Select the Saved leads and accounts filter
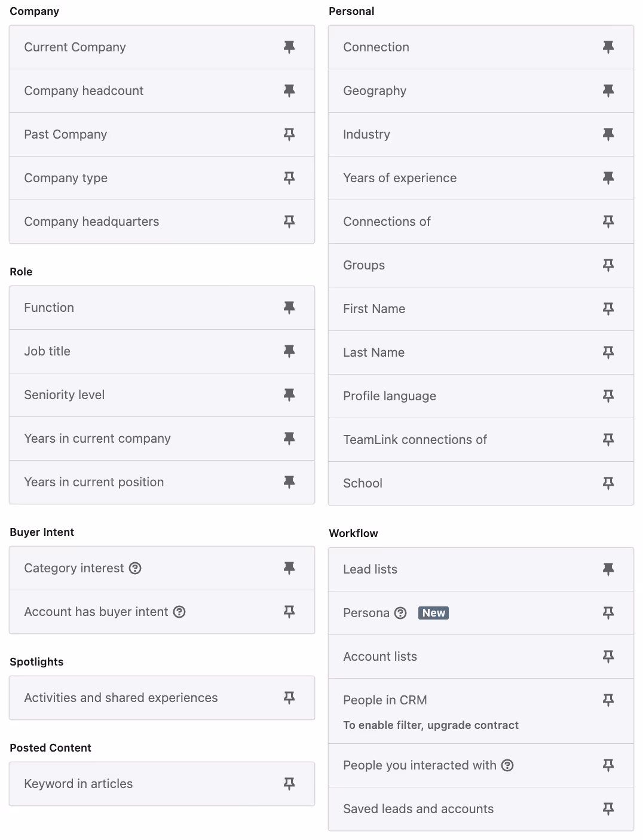Viewport: 643px width, 840px height. point(481,809)
